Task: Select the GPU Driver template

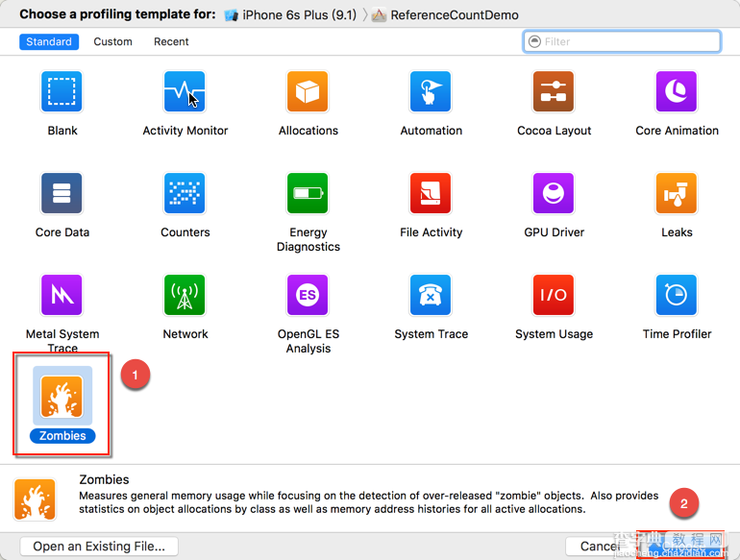Action: 554,193
